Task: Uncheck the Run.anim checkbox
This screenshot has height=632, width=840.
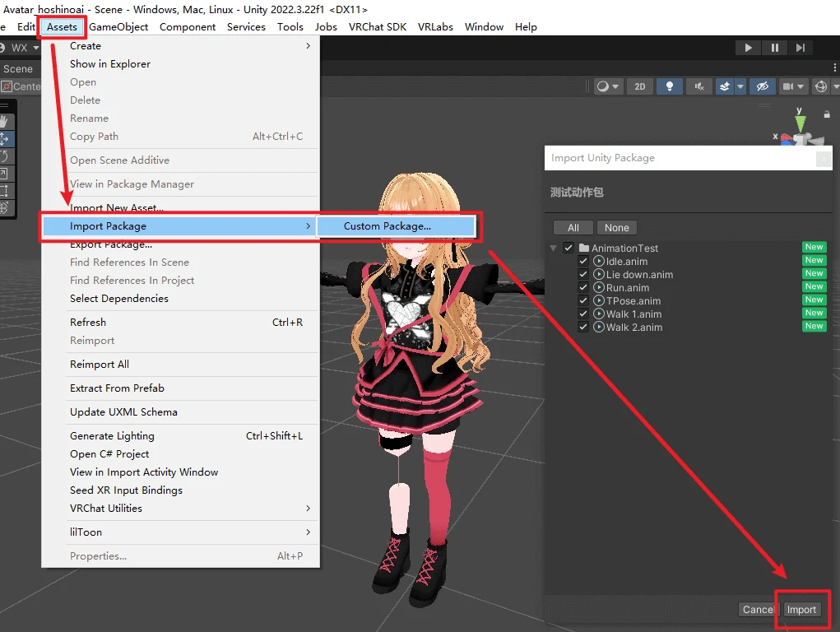Action: point(583,288)
